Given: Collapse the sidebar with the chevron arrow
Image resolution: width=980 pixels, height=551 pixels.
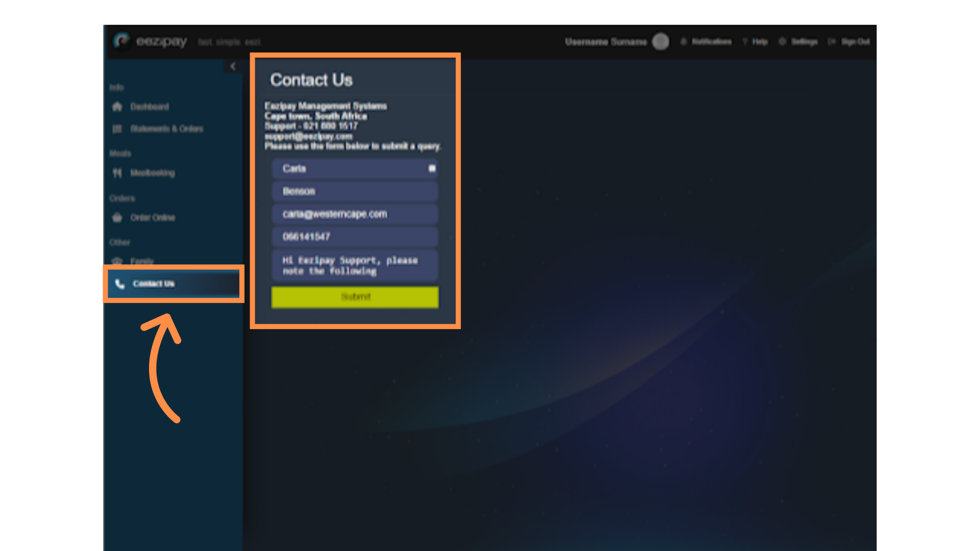Looking at the screenshot, I should point(233,66).
